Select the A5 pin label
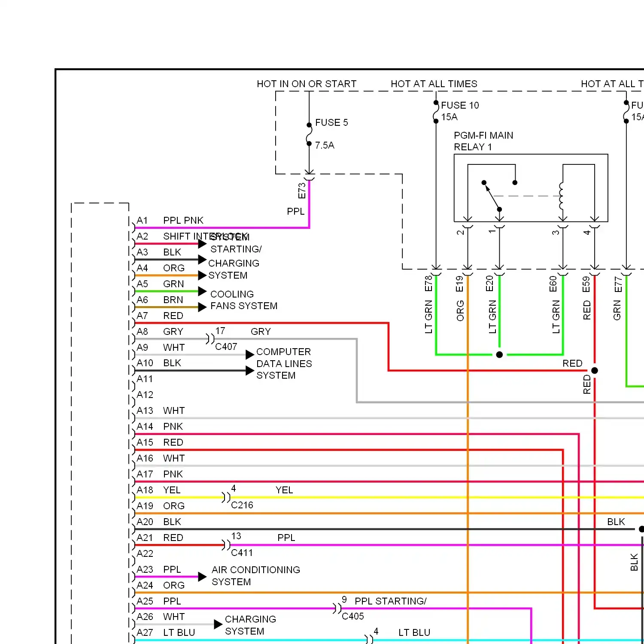Image resolution: width=644 pixels, height=644 pixels. pyautogui.click(x=142, y=284)
